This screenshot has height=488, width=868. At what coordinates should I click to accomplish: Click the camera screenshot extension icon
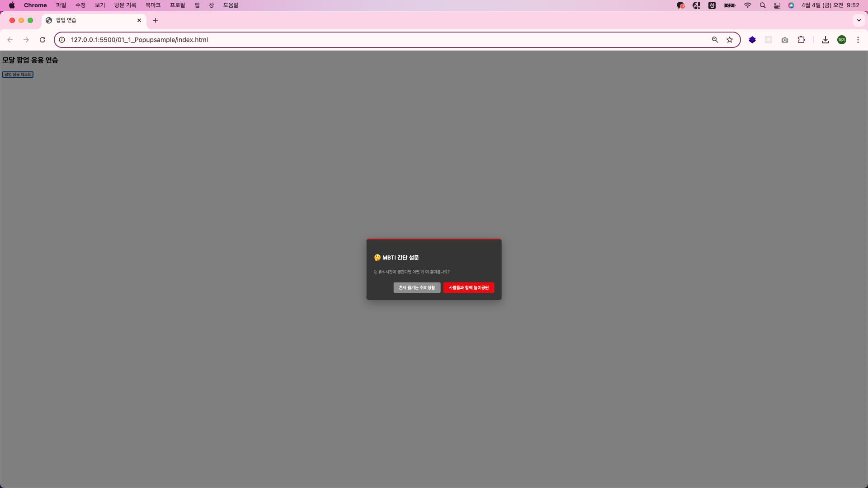[x=785, y=40]
